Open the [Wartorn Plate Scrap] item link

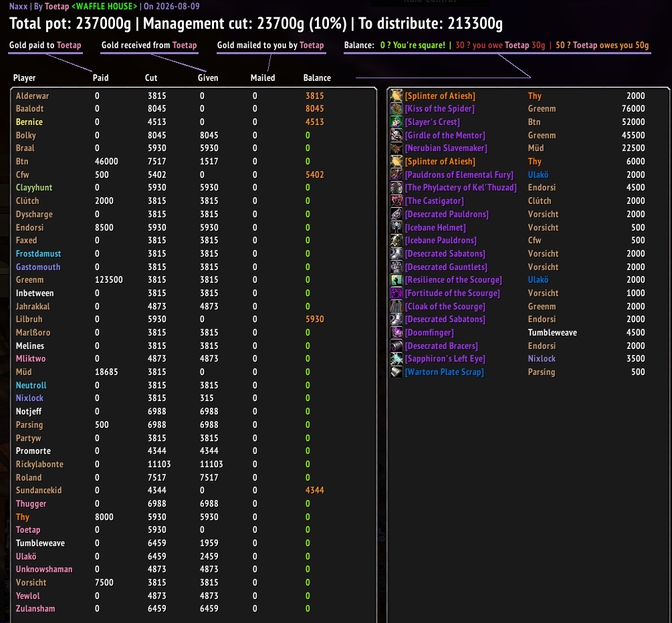[445, 372]
